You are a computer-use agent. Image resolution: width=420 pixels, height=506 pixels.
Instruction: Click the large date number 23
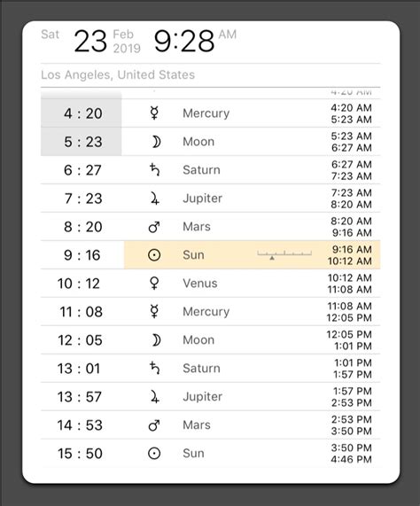coord(90,41)
